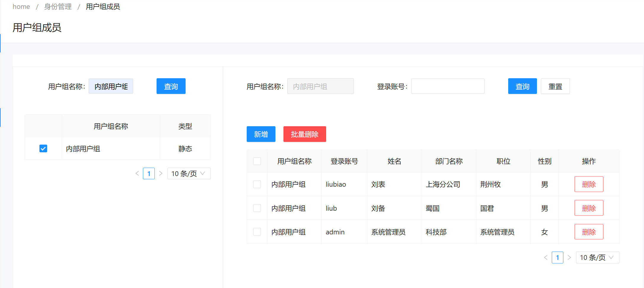Screen dimensions: 644x288
Task: Click the 批量删除 batch delete button
Action: pyautogui.click(x=305, y=134)
